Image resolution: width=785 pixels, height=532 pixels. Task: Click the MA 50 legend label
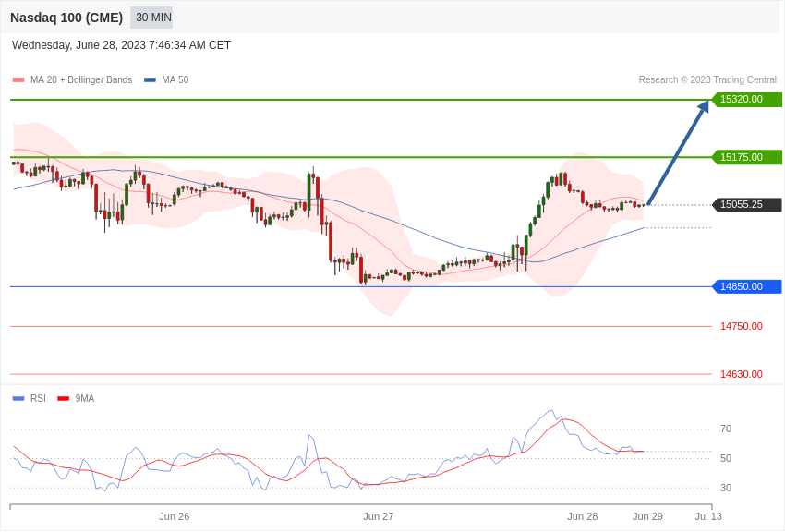(x=175, y=79)
